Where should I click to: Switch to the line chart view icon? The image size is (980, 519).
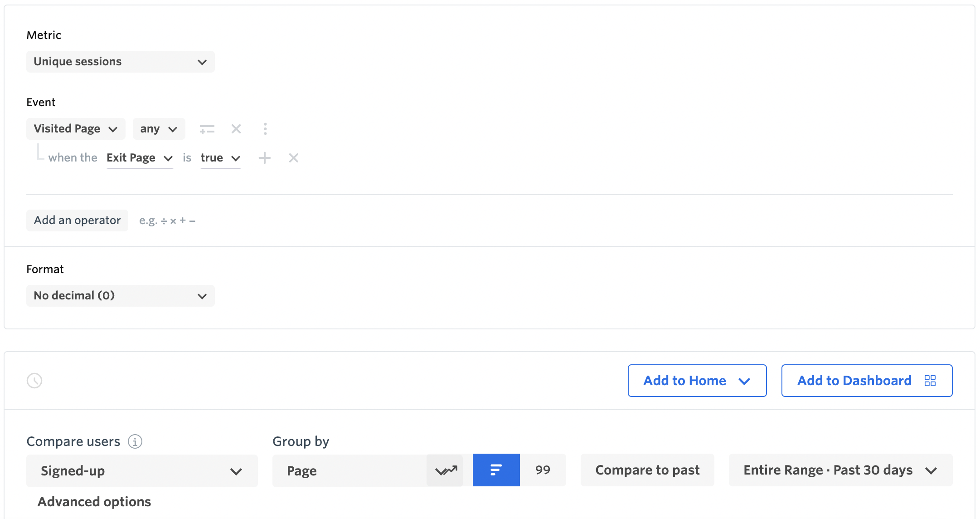[x=445, y=470]
